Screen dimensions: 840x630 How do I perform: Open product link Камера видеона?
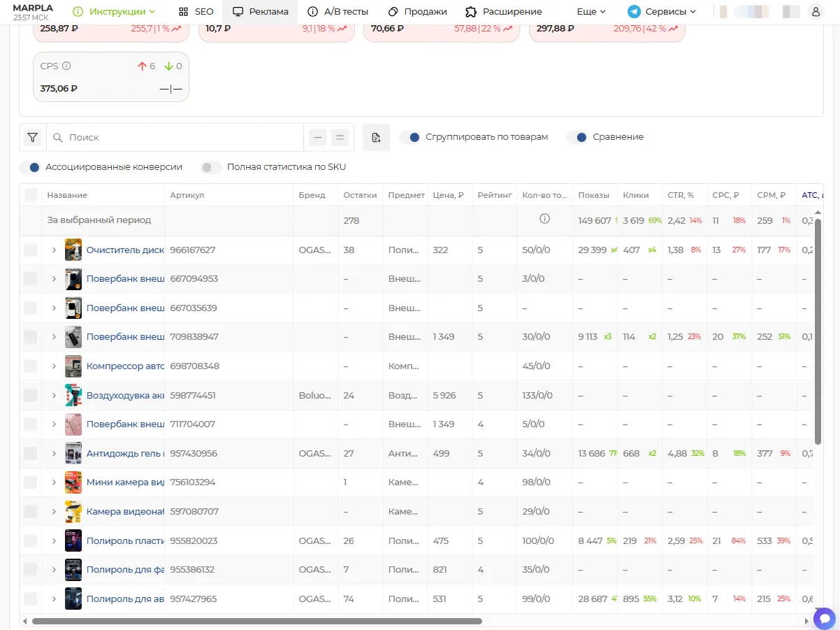(125, 511)
